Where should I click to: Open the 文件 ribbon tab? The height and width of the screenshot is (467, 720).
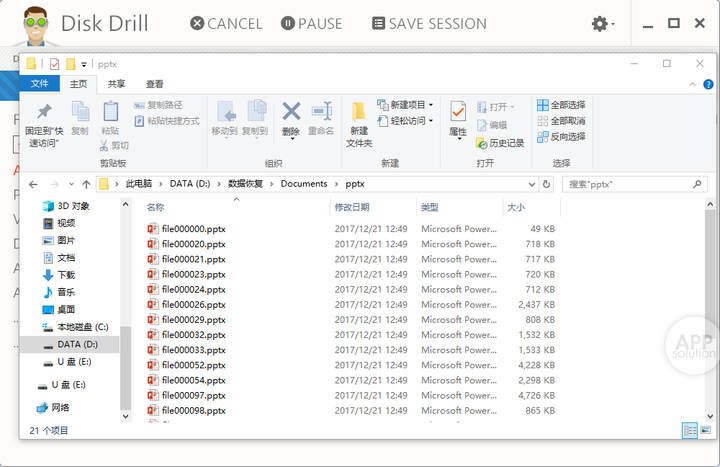[x=39, y=83]
